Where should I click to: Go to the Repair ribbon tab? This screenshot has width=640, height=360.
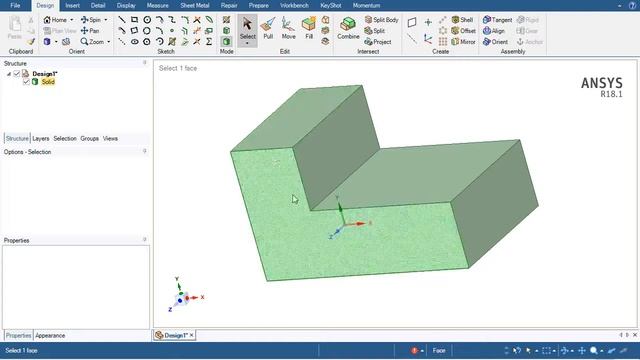[229, 5]
